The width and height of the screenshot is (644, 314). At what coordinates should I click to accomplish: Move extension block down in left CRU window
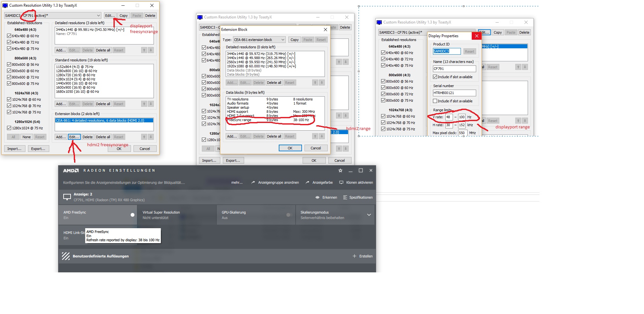(x=151, y=137)
